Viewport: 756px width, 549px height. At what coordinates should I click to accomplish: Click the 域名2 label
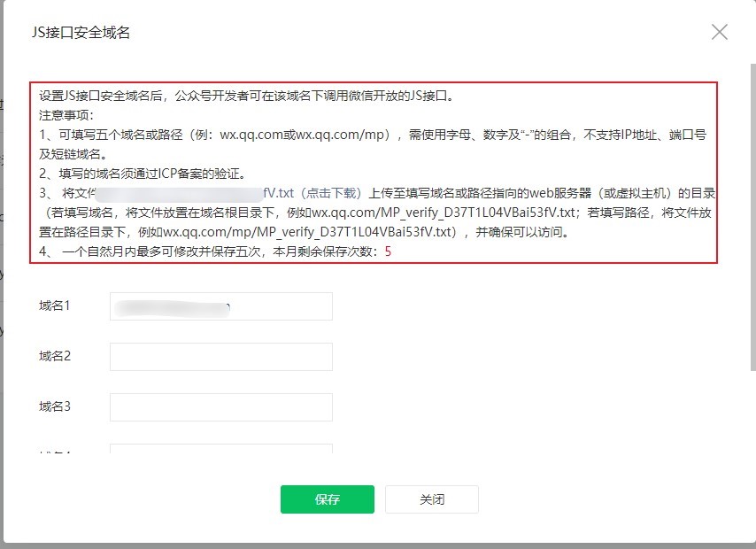click(x=55, y=356)
